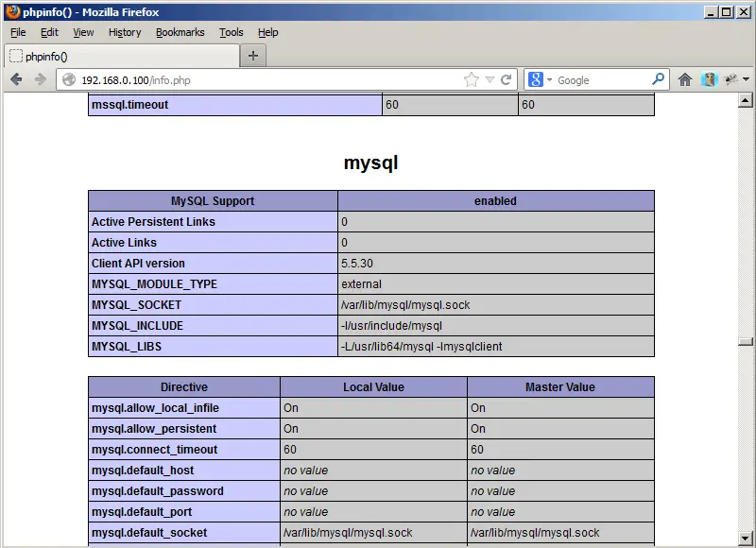The width and height of the screenshot is (756, 548).
Task: Click the Local Value column header
Action: pyautogui.click(x=373, y=387)
